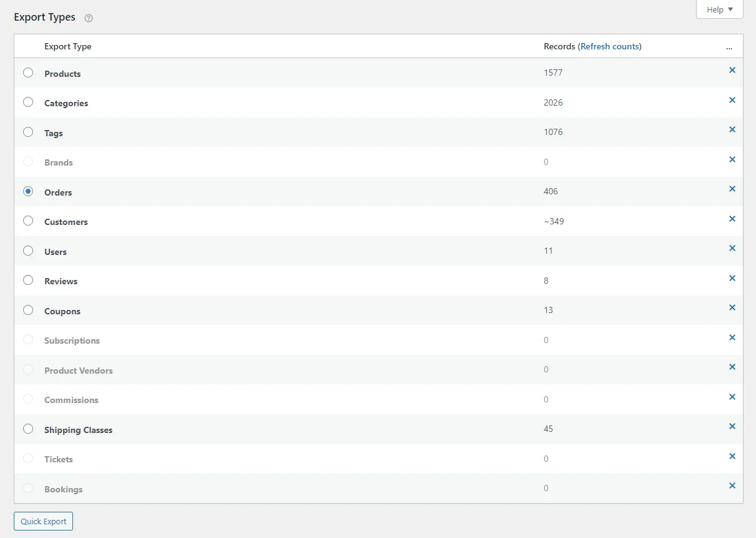Click the Users export type label
Image resolution: width=756 pixels, height=538 pixels.
[x=56, y=252]
